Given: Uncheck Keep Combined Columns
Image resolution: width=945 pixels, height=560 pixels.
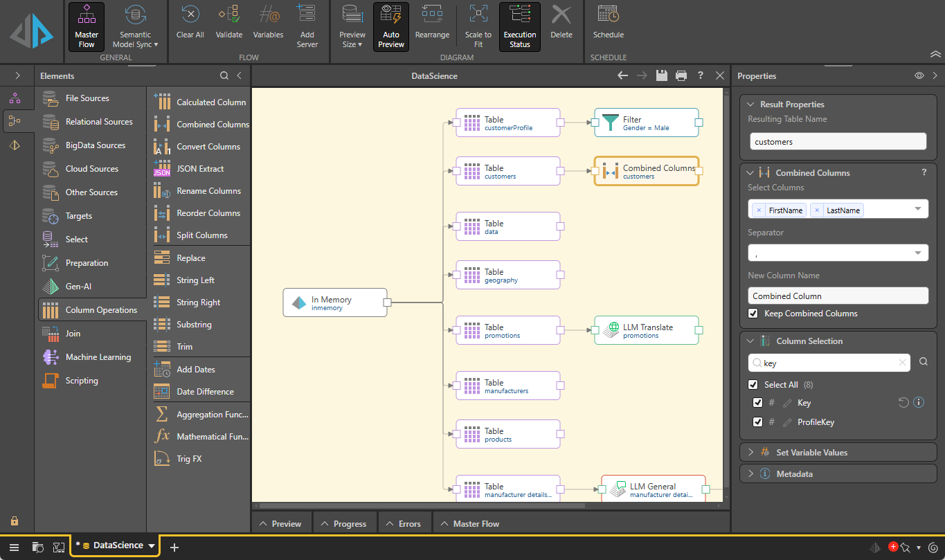Looking at the screenshot, I should (x=753, y=314).
